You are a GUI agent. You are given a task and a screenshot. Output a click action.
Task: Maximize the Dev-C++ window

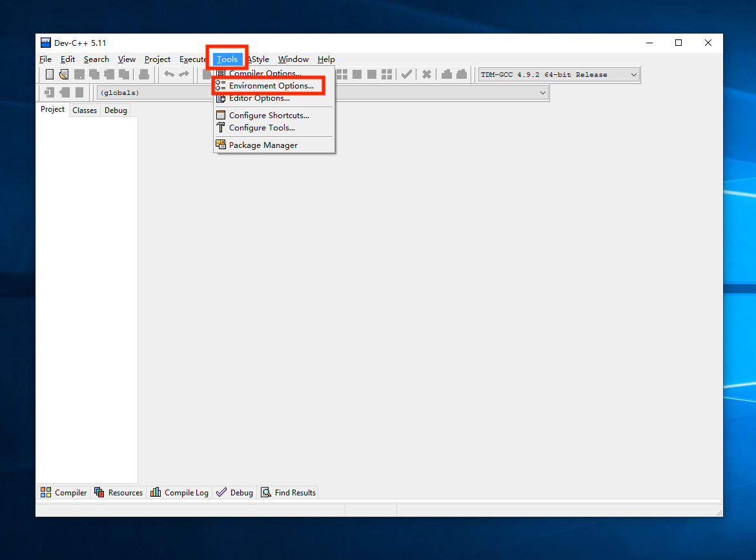tap(679, 43)
